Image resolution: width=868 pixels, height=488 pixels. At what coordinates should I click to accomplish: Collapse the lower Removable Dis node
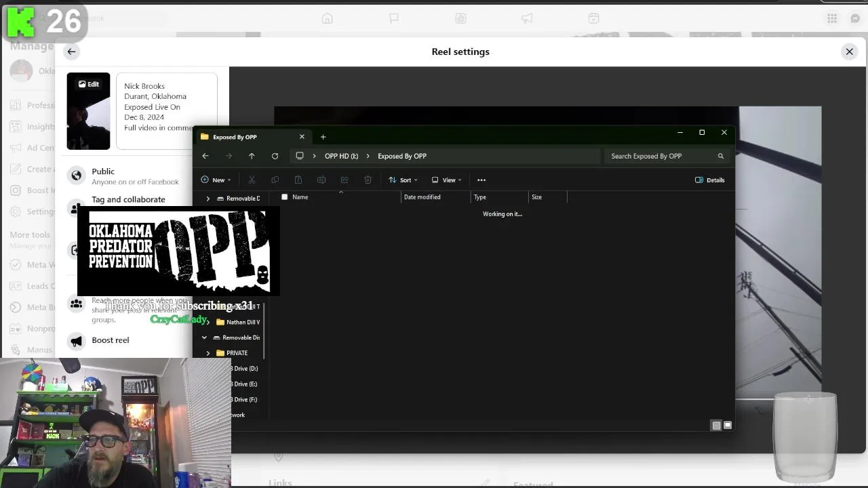point(204,338)
